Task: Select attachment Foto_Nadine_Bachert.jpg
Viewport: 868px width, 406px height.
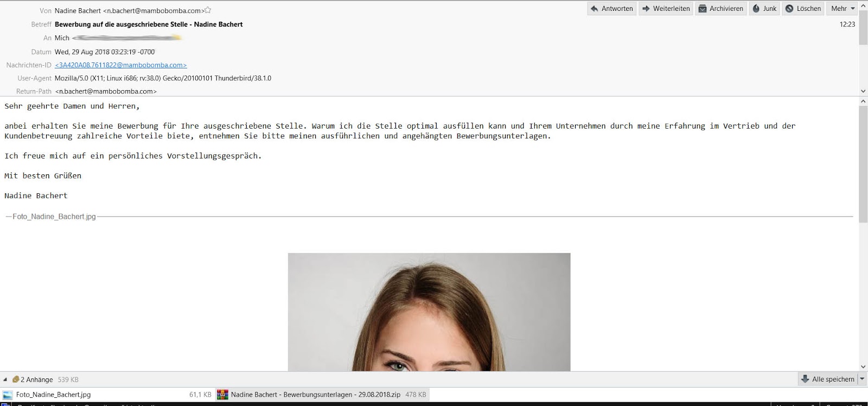Action: [107, 395]
